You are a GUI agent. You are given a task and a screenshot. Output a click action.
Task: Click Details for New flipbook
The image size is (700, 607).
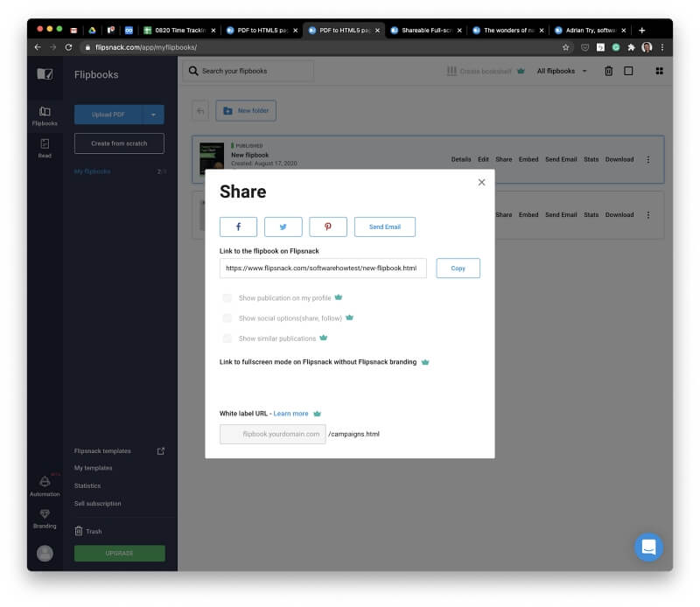(461, 159)
